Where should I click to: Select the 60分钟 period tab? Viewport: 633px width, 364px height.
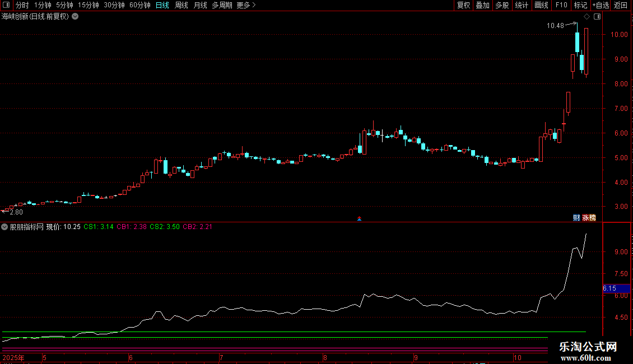pos(140,5)
